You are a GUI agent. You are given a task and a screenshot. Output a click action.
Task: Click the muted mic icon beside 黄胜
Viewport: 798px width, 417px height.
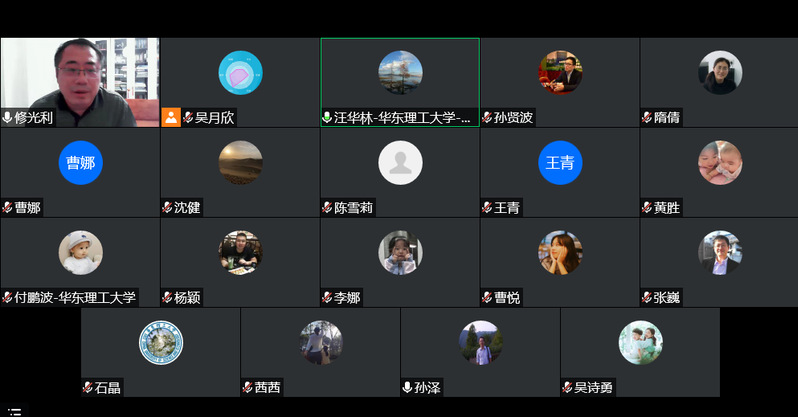tap(647, 208)
